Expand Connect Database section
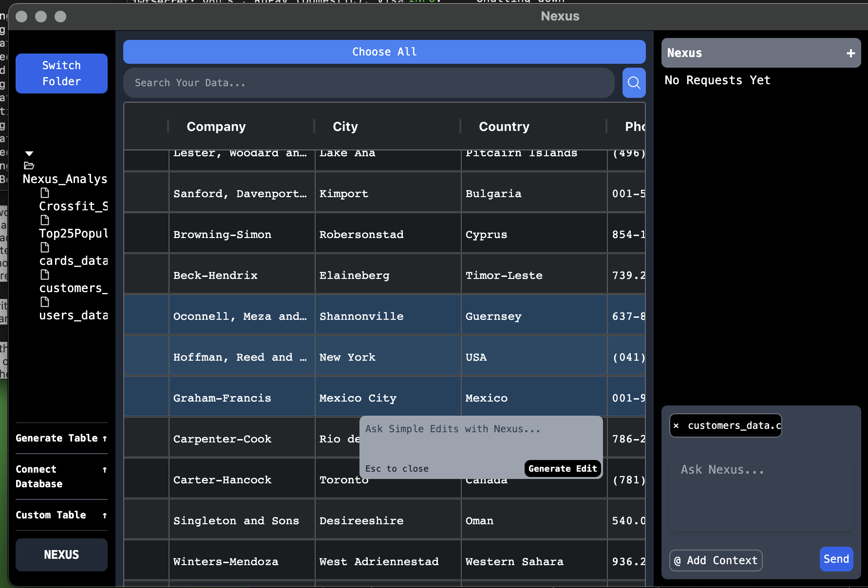The height and width of the screenshot is (588, 868). click(x=61, y=477)
